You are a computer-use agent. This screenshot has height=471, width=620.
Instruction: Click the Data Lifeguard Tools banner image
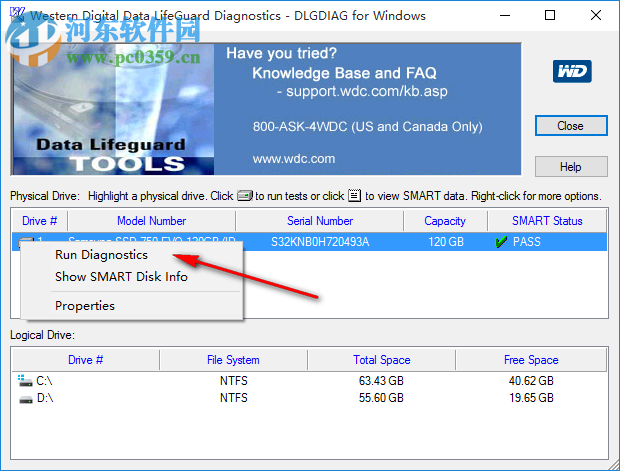(114, 110)
